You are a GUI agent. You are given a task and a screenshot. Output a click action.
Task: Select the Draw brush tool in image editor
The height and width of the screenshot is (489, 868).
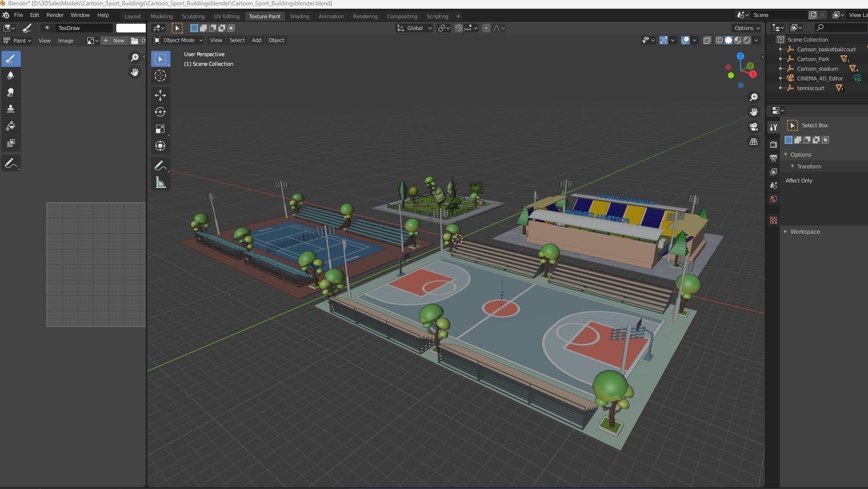tap(11, 59)
